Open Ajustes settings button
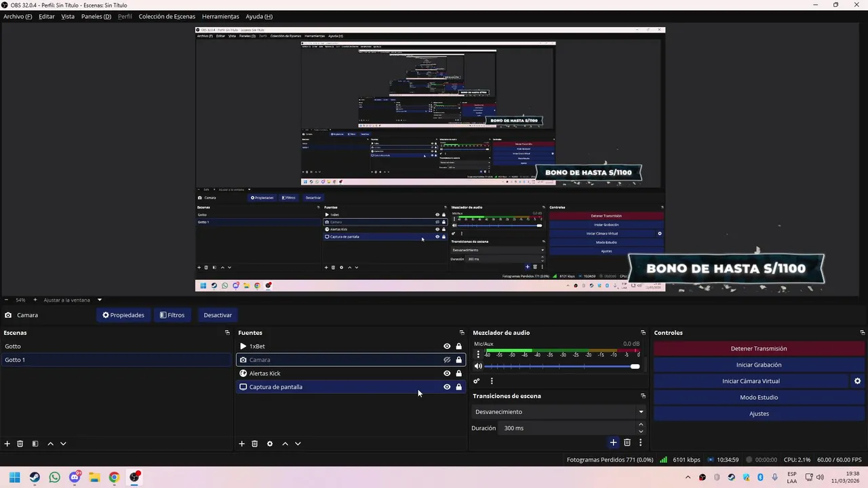 pos(759,413)
